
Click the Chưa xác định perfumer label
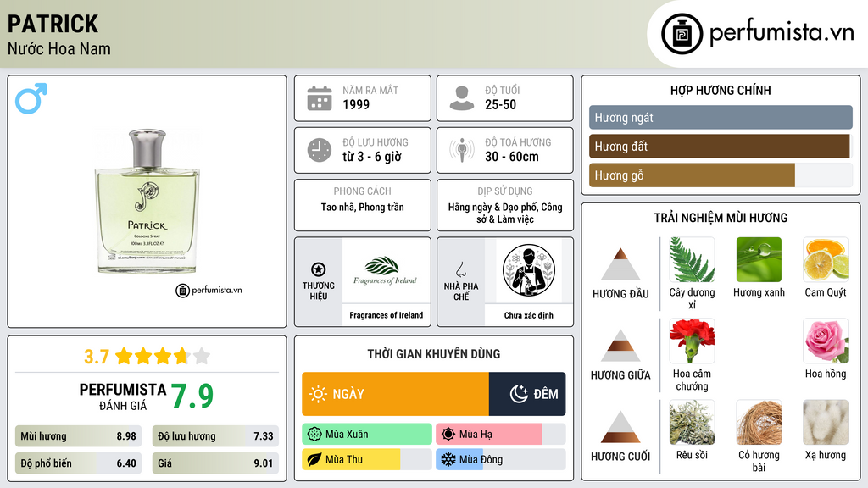pos(529,315)
